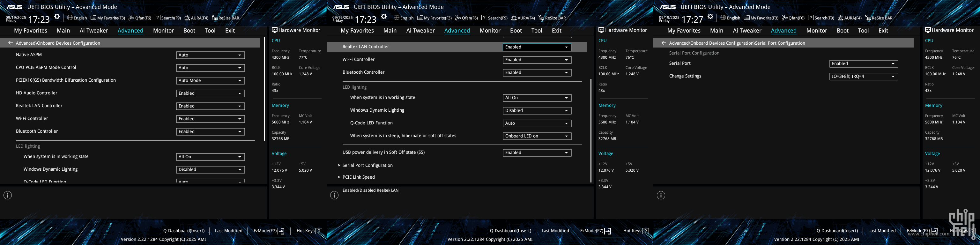This screenshot has height=245, width=980.
Task: Open Realtek LAN Controller dropdown in left screen
Action: click(x=210, y=106)
